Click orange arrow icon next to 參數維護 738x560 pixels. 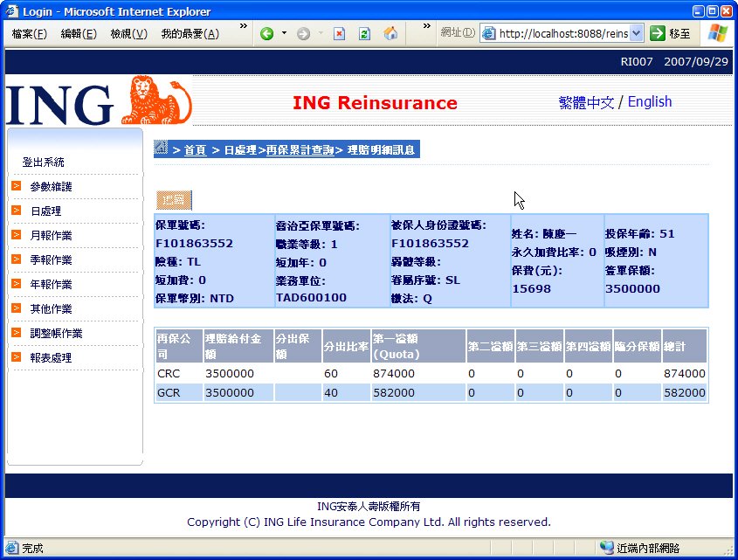(x=17, y=186)
